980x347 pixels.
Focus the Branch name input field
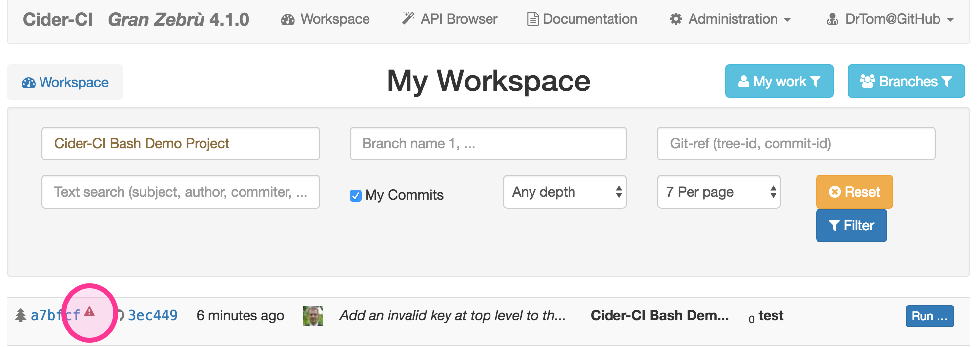488,143
